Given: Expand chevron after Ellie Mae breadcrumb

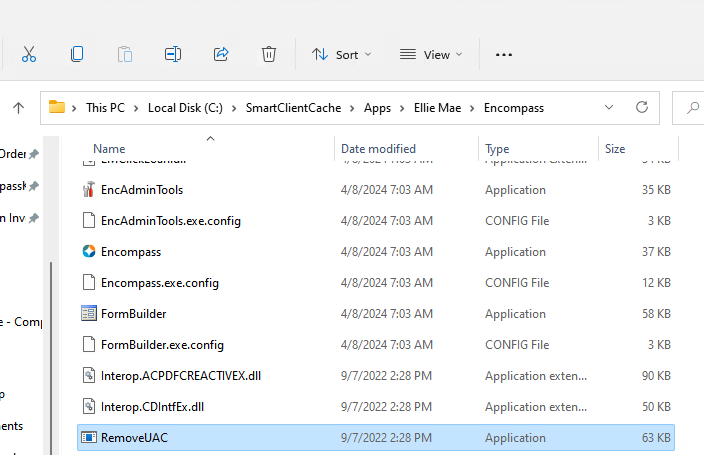Looking at the screenshot, I should [x=472, y=109].
